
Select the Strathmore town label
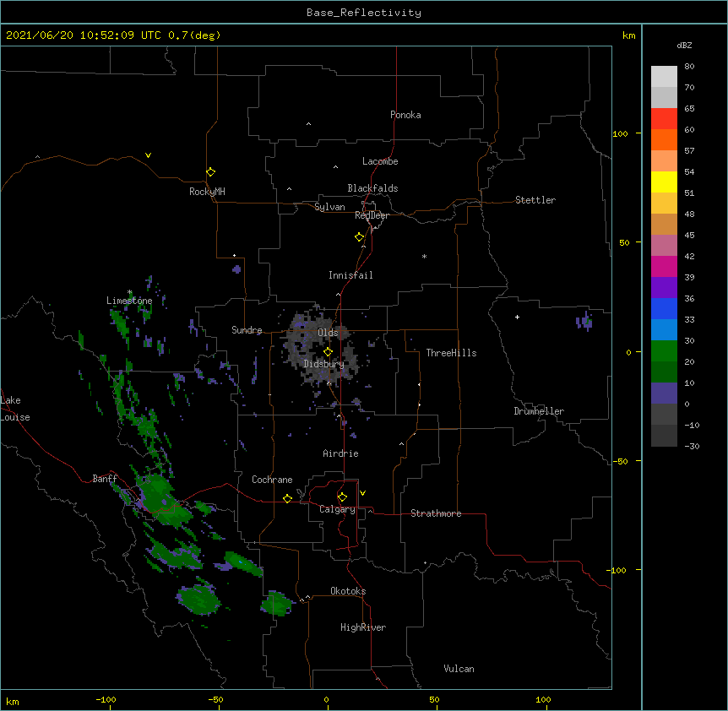[436, 513]
